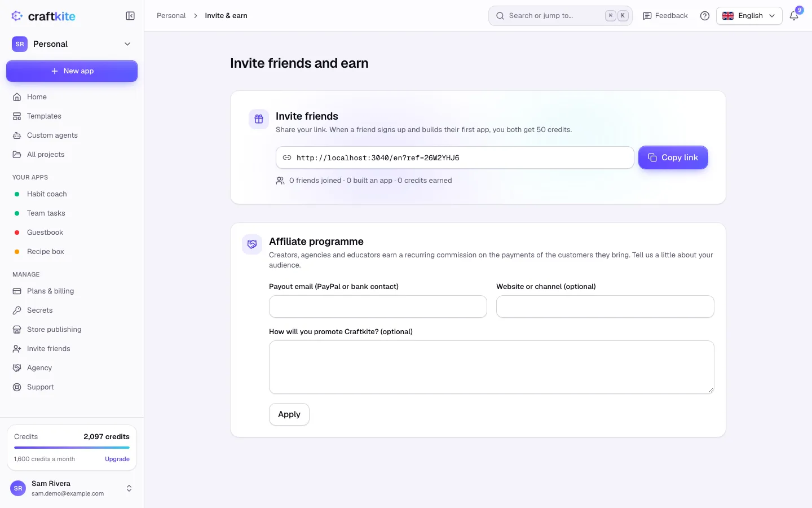
Task: Click the New app button
Action: pos(72,71)
